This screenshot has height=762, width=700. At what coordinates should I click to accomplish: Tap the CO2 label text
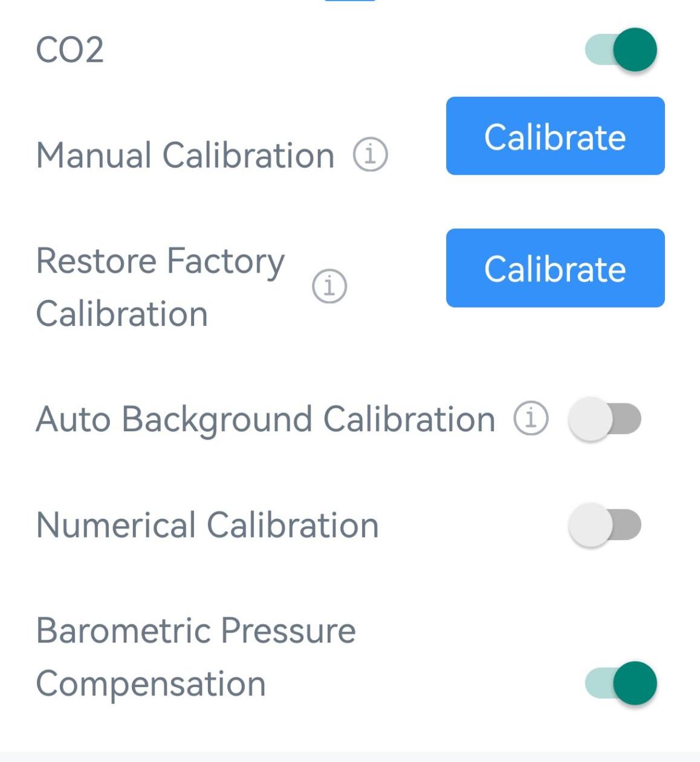pos(70,50)
